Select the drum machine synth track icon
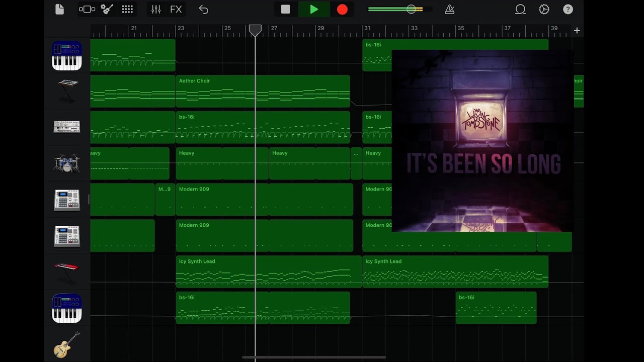 point(67,127)
